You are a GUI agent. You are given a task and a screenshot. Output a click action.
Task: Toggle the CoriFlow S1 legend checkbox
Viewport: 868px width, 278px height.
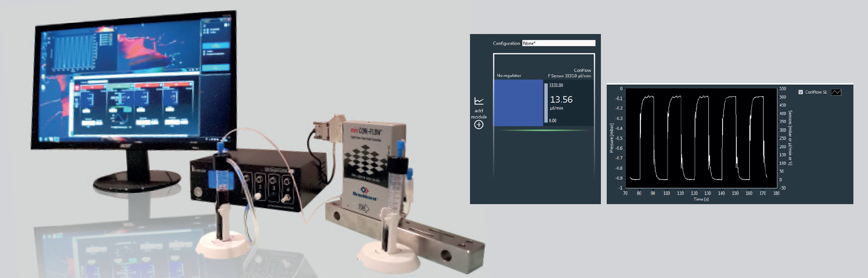[x=800, y=92]
